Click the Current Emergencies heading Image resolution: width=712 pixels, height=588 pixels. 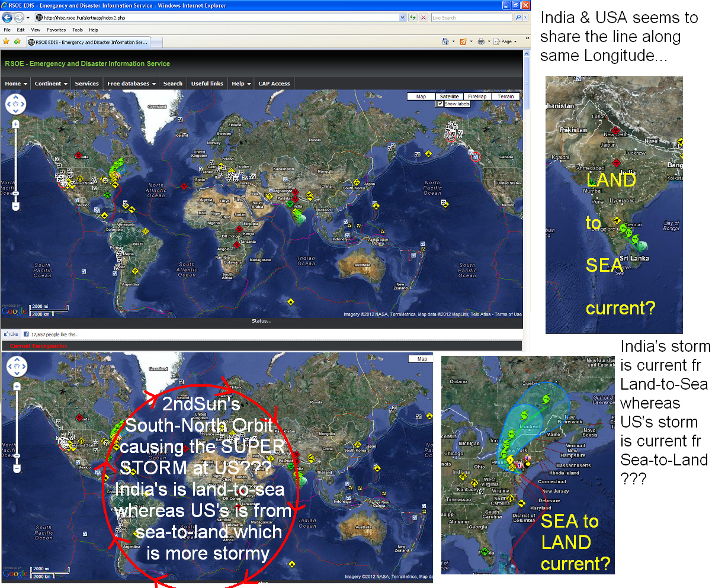[x=39, y=346]
